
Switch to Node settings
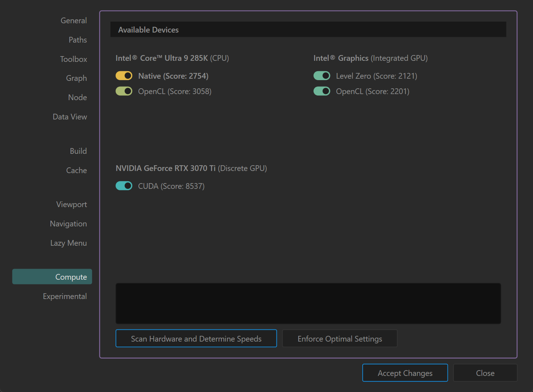click(77, 98)
